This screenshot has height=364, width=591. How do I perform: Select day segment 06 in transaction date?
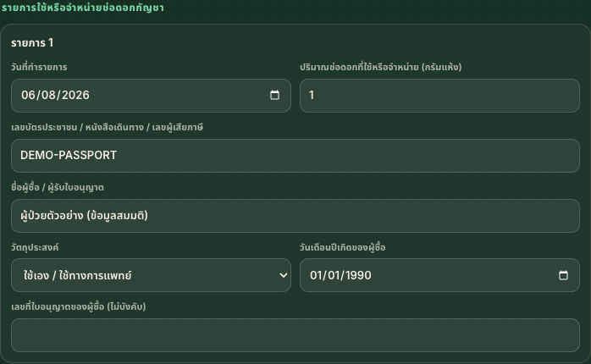(x=28, y=96)
